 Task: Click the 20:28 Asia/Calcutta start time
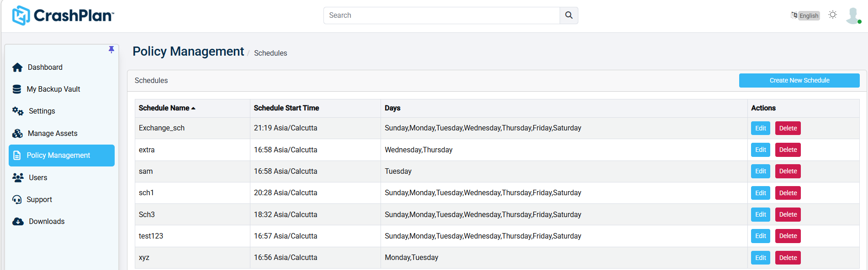[x=286, y=193]
